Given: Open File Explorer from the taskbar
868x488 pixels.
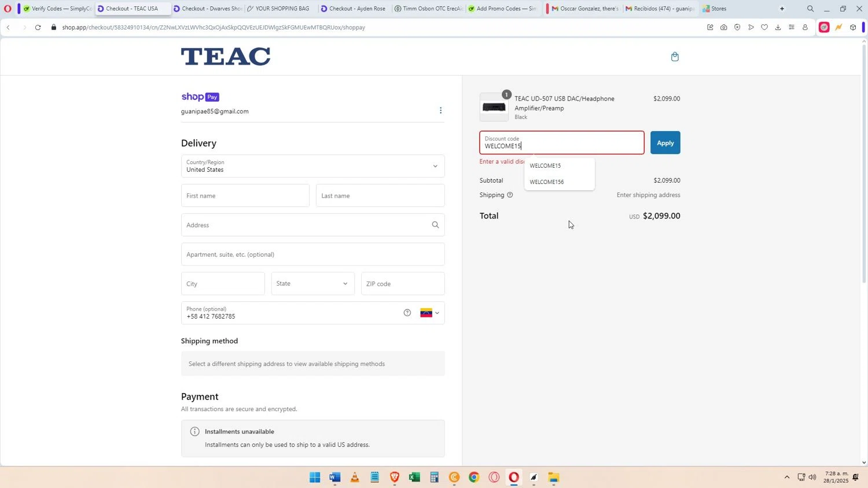Looking at the screenshot, I should (x=554, y=477).
